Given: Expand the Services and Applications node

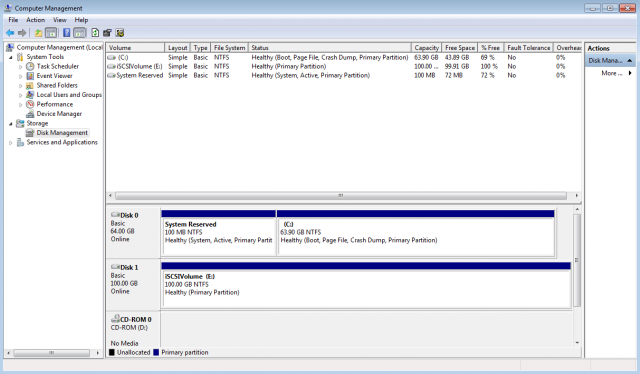Looking at the screenshot, I should point(11,142).
